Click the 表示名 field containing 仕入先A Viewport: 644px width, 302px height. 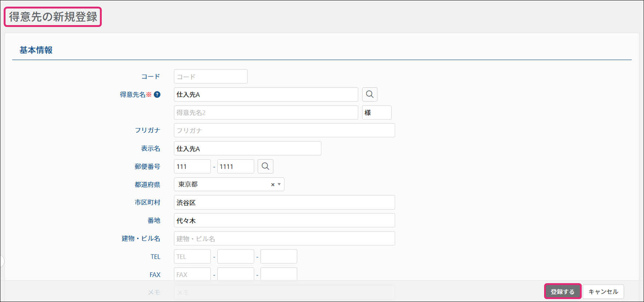(x=247, y=148)
